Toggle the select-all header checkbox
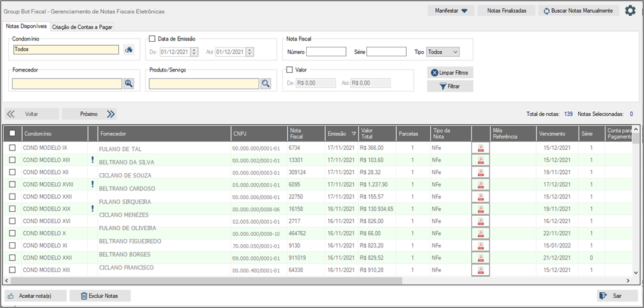Viewport: 644px width, 308px height. pos(12,133)
